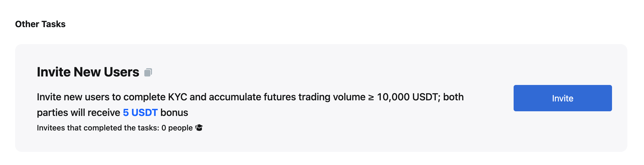Click the graduation cap icon after 0 people
Screen dimensions: 644x165
[199, 128]
